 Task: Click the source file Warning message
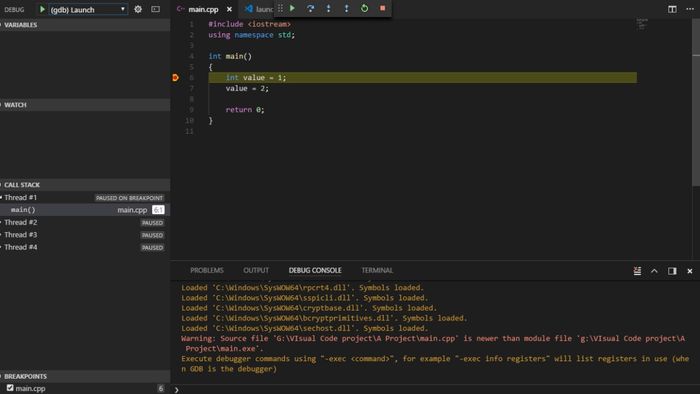click(433, 344)
